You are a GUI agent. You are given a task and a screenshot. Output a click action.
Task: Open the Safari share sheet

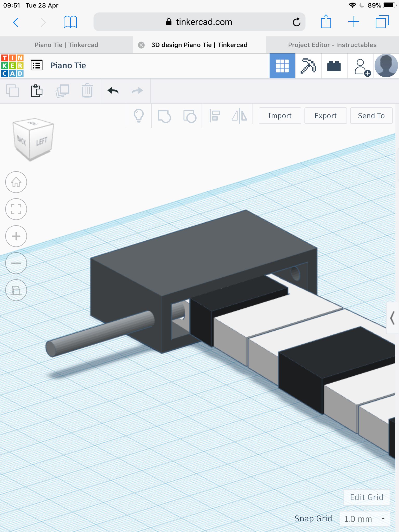coord(326,21)
